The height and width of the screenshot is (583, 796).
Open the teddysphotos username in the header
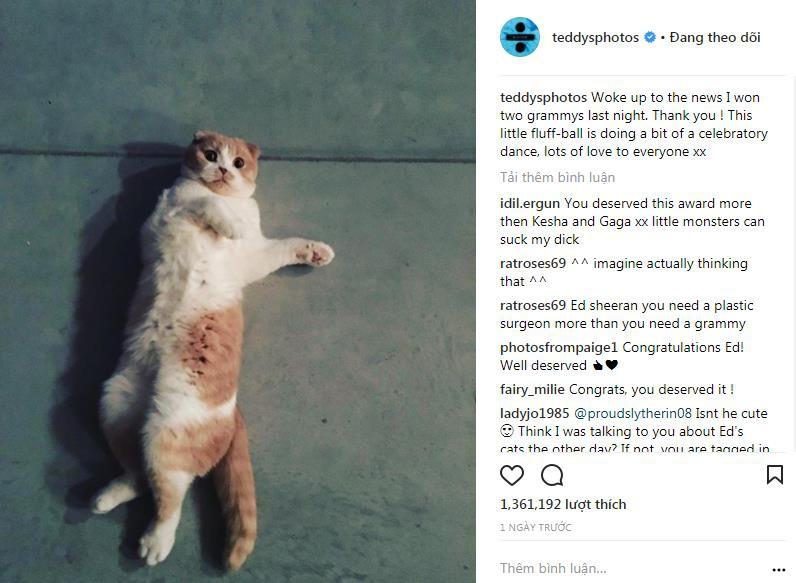coord(595,38)
